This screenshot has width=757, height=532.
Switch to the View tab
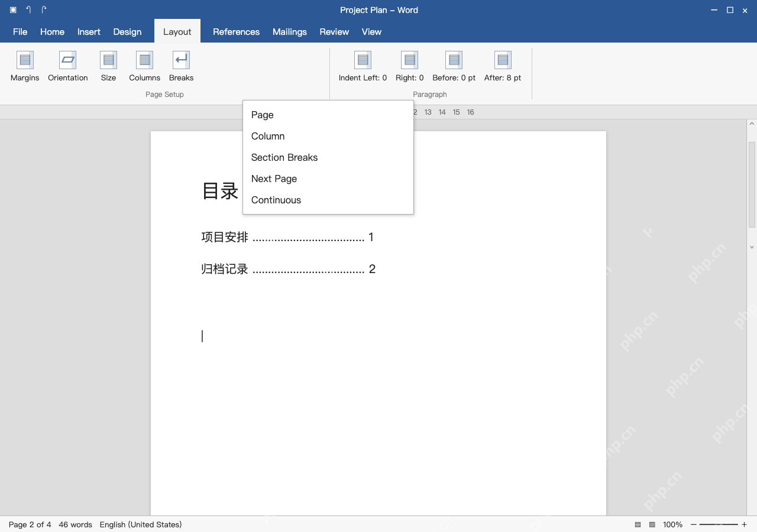click(x=371, y=32)
